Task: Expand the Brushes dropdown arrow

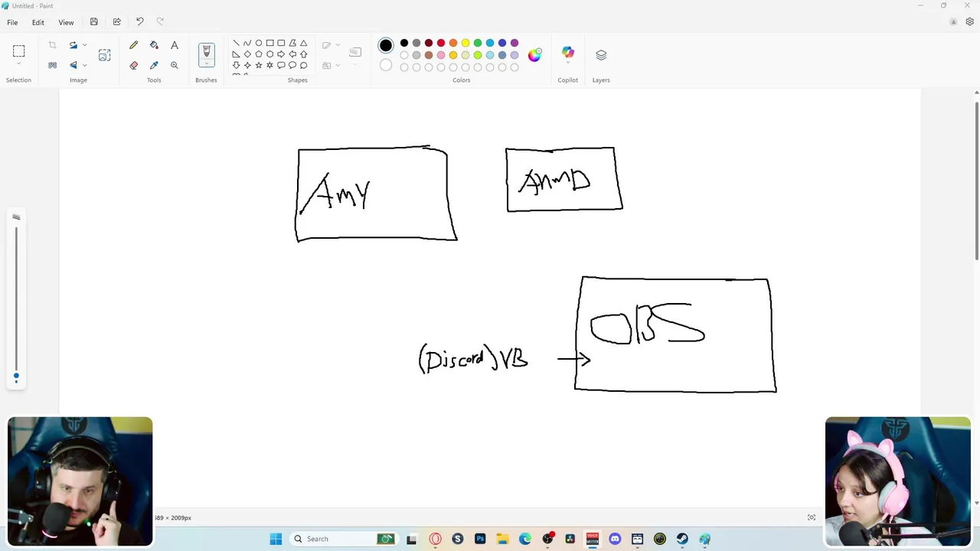Action: (206, 64)
